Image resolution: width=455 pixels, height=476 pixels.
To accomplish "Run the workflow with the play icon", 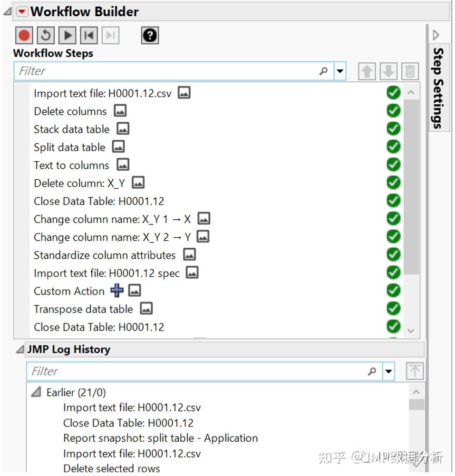I will [x=67, y=35].
